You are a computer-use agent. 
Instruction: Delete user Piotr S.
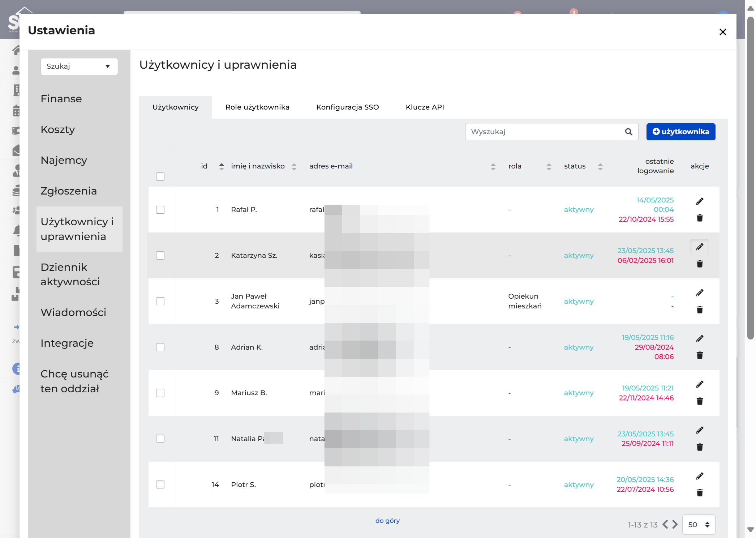700,492
